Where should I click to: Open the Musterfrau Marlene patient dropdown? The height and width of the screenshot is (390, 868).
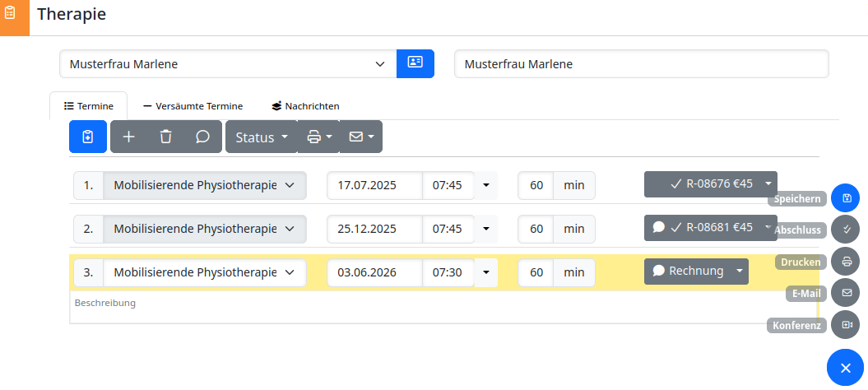(x=228, y=63)
